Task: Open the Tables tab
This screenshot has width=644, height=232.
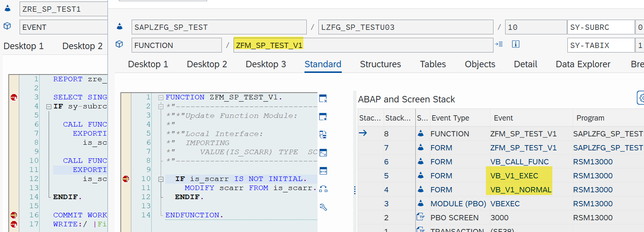Action: point(433,64)
